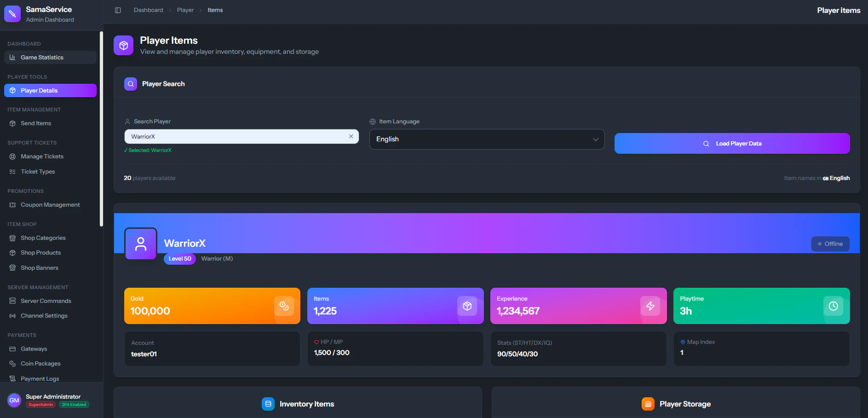Click the "20 players available" text
The height and width of the screenshot is (418, 868).
pyautogui.click(x=149, y=178)
